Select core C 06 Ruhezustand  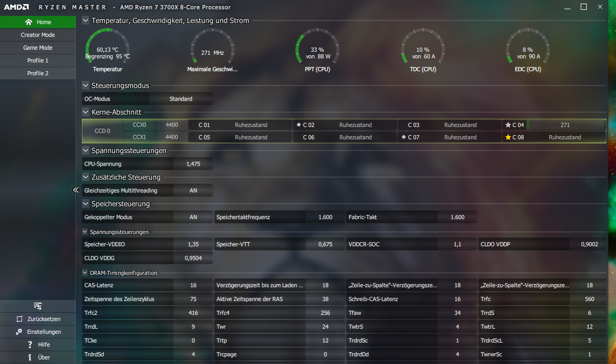345,137
